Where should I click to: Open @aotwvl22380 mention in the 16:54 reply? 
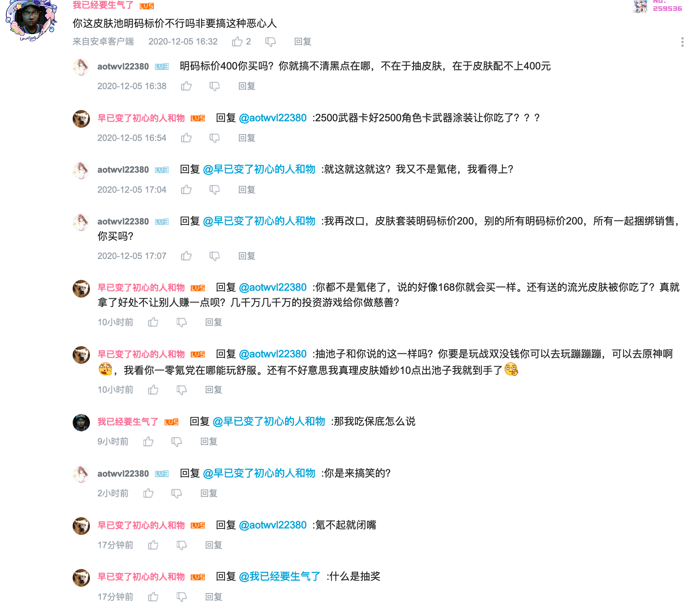[x=273, y=118]
